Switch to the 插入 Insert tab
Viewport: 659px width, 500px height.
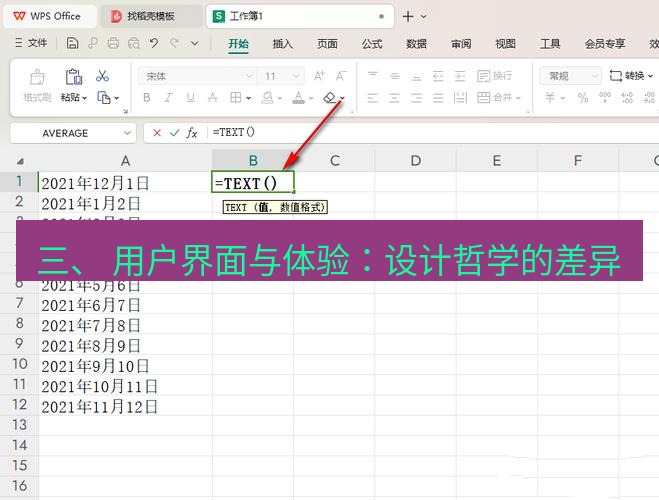pos(282,44)
